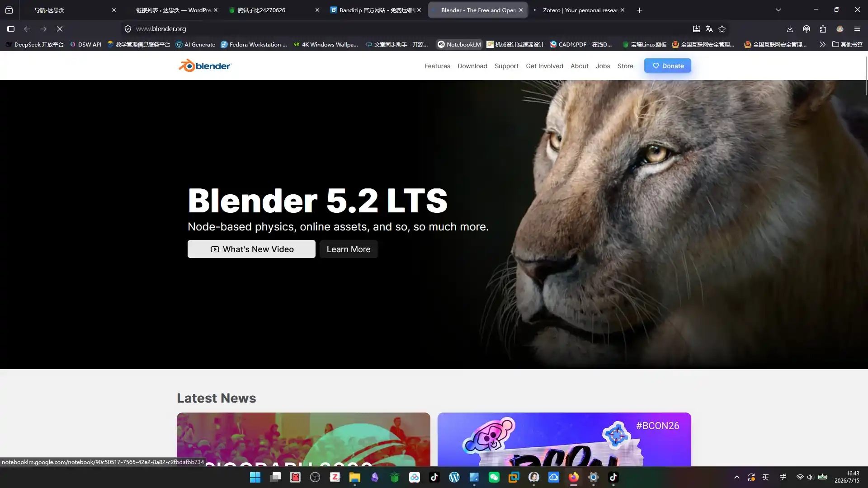Open the NotebookLM bookmark
Image resolution: width=868 pixels, height=488 pixels.
pos(459,44)
